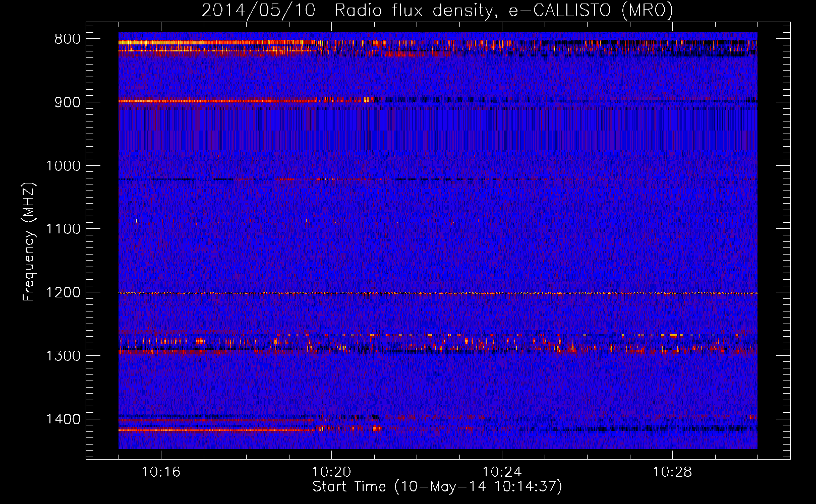Image resolution: width=816 pixels, height=504 pixels.
Task: Click the 1200 frequency tick label
Action: coord(63,293)
